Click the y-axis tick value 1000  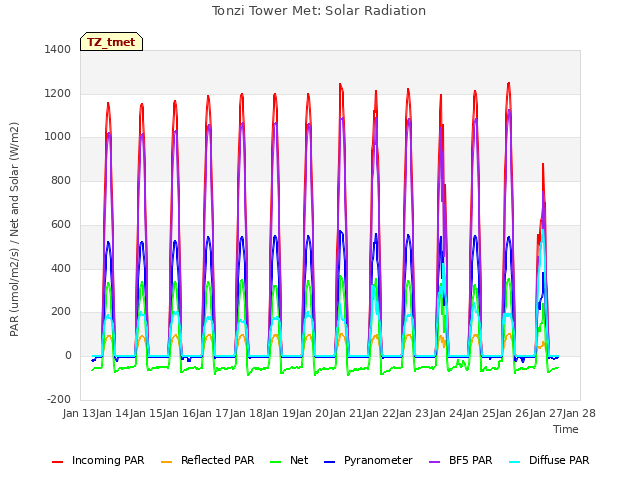click(x=58, y=137)
